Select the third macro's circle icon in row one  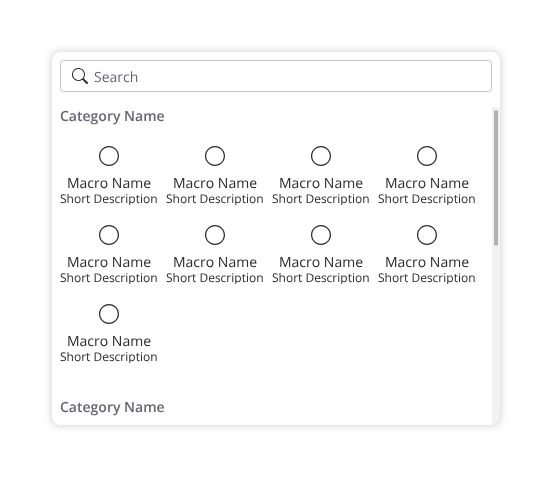tap(321, 156)
